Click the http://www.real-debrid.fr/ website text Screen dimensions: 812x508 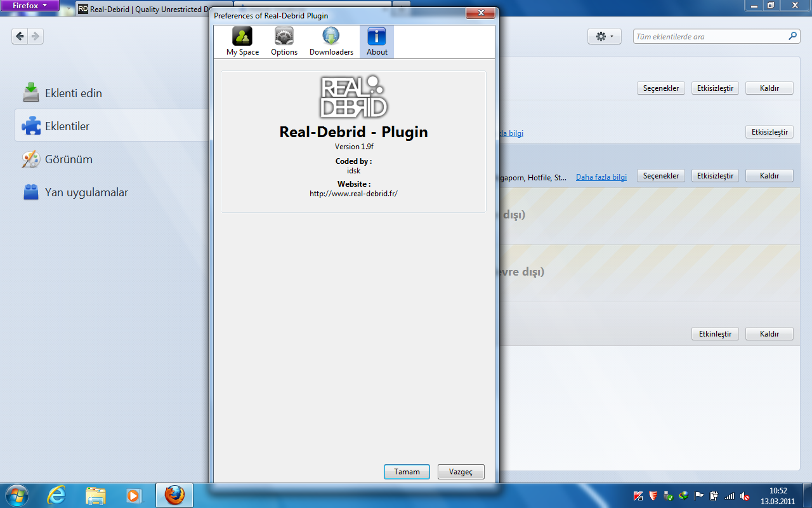353,194
